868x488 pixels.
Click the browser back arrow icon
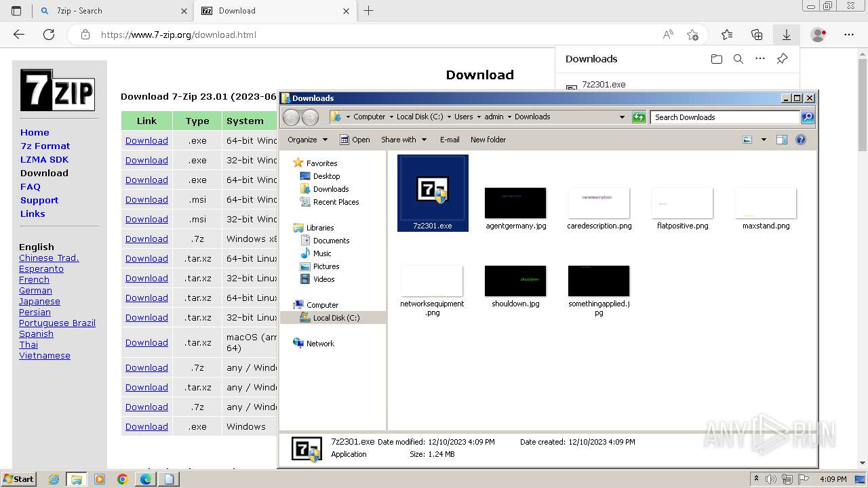(19, 35)
